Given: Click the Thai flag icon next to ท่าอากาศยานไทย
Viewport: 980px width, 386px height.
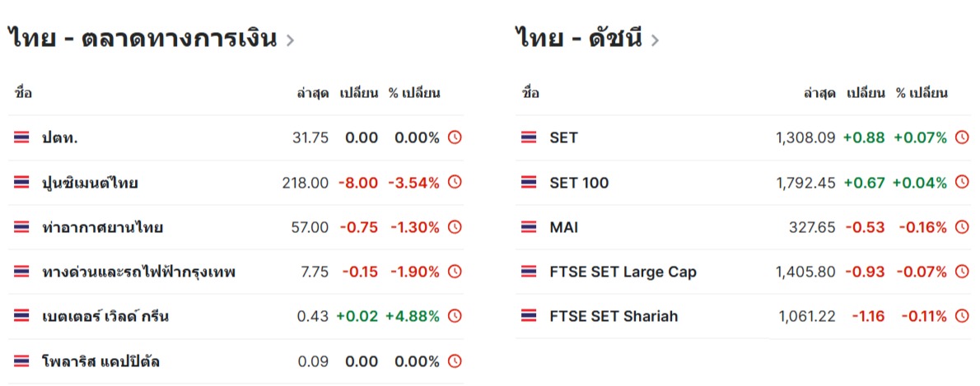Looking at the screenshot, I should click(x=21, y=227).
